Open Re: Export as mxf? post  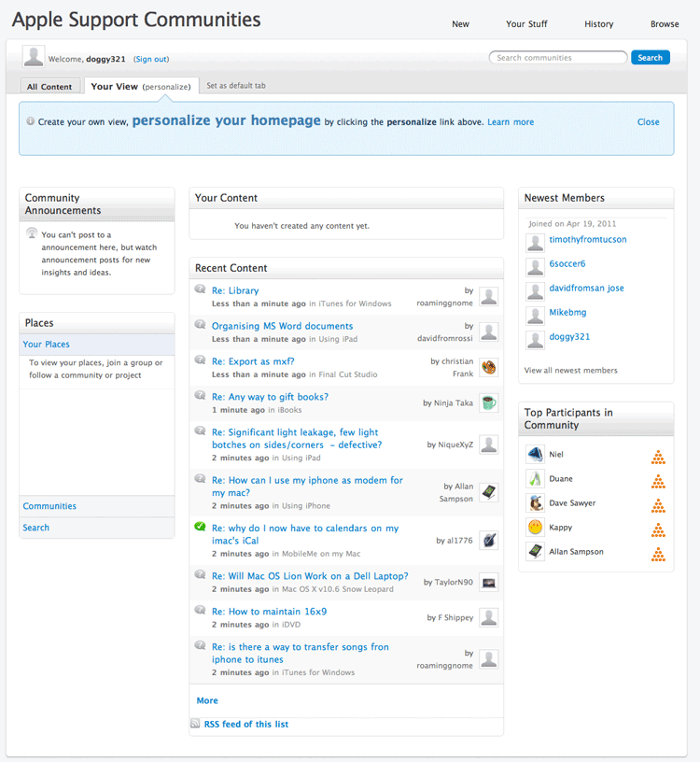(253, 361)
